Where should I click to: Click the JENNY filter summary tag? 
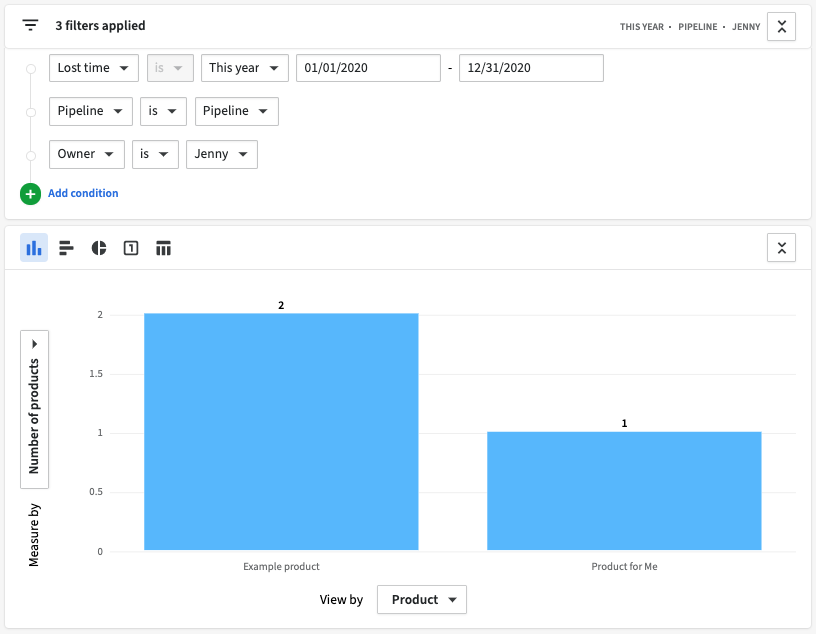click(x=746, y=27)
